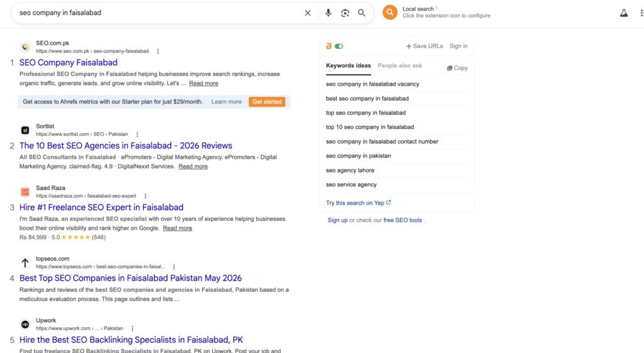Select keyword 'seo company in faisalabad contact number'
This screenshot has width=644, height=353.
pyautogui.click(x=382, y=142)
